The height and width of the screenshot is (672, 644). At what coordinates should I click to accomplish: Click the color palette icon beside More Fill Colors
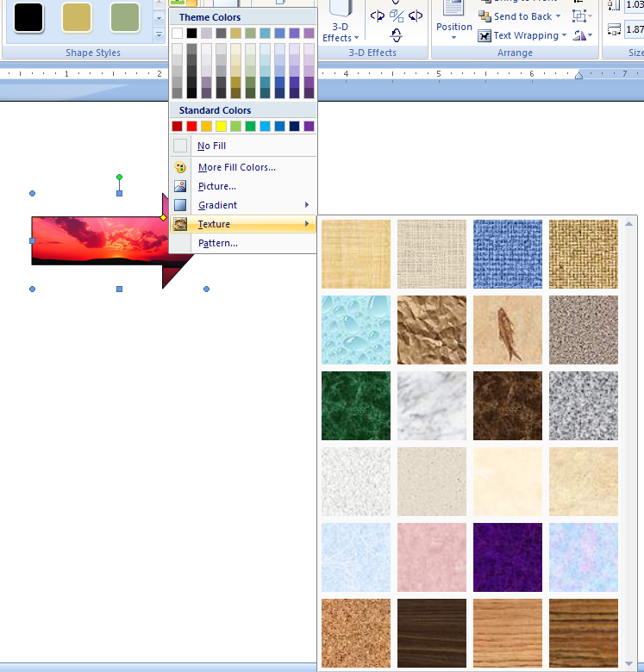tap(180, 167)
